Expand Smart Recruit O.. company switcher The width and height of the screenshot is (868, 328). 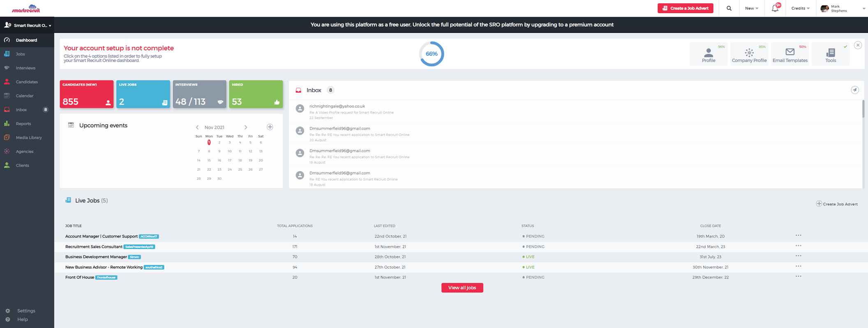point(27,25)
